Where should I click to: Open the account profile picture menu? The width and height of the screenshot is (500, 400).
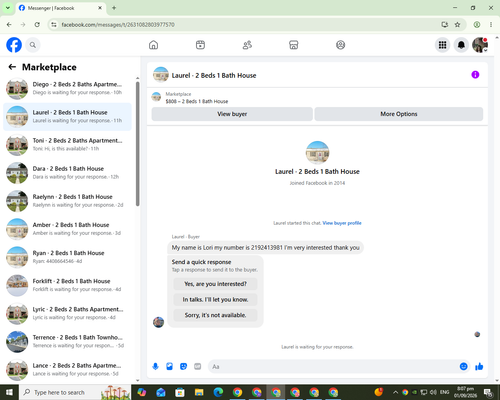pos(480,45)
